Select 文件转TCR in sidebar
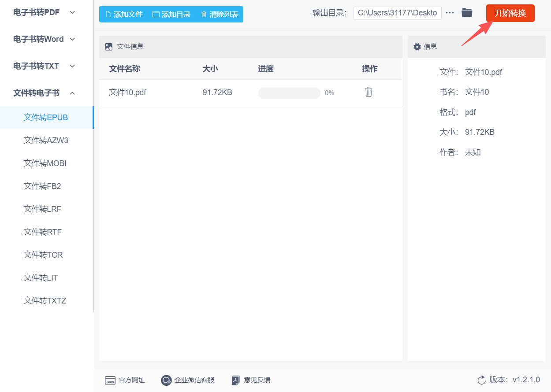Screen dimensions: 551x392 [x=47, y=255]
